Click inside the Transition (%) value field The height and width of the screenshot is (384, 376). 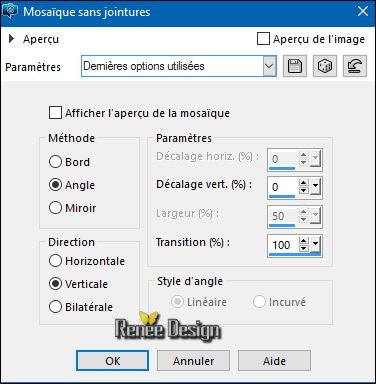283,245
